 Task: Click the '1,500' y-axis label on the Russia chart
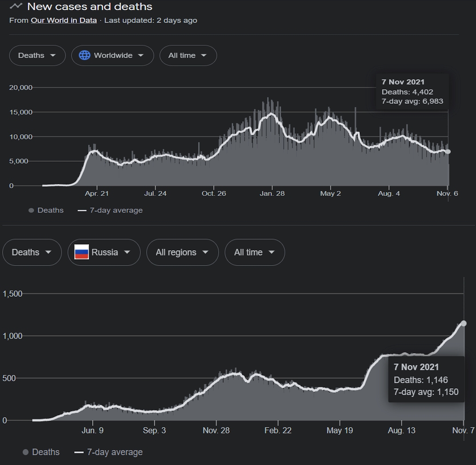(x=12, y=294)
